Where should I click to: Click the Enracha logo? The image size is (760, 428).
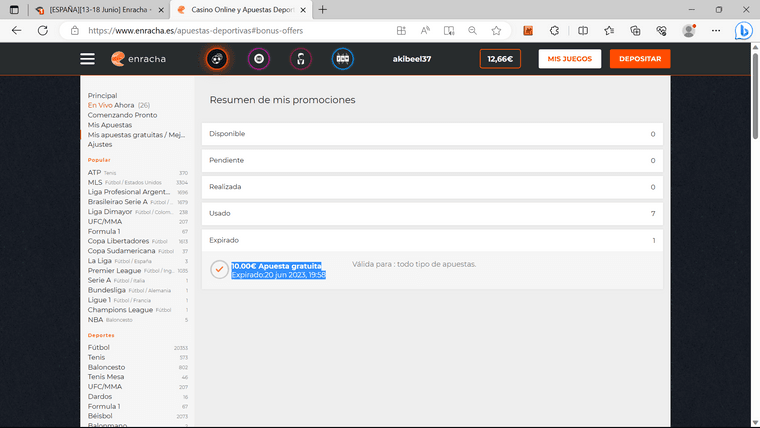tap(139, 59)
